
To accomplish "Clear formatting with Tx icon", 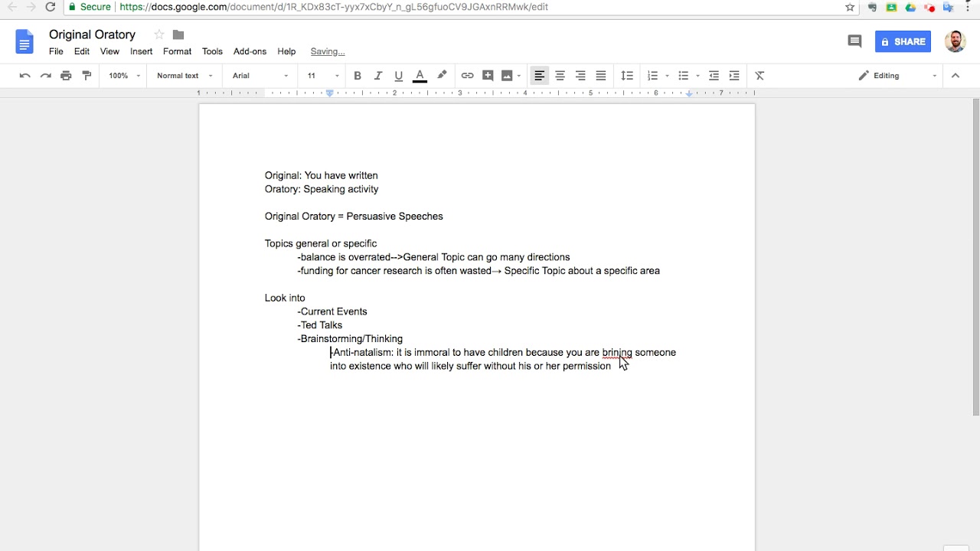I will click(759, 76).
